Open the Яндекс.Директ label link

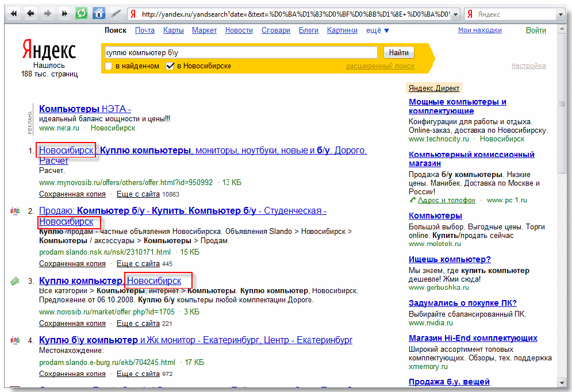pos(433,88)
